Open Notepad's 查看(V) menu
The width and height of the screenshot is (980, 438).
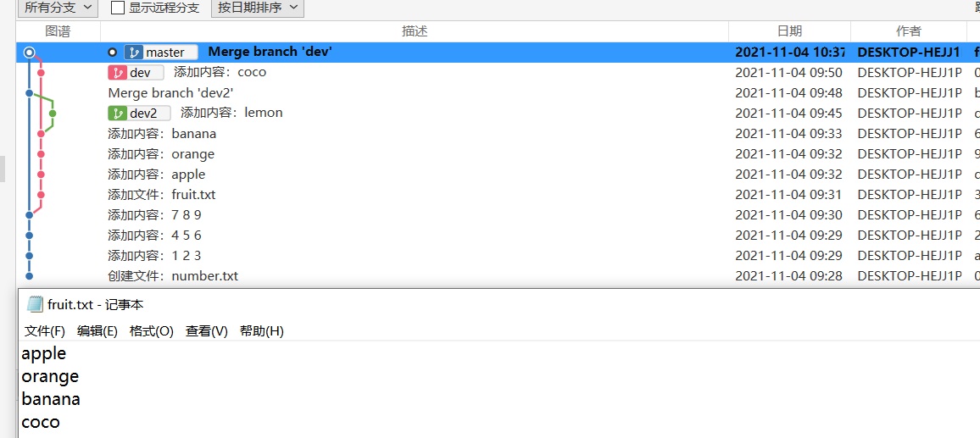tap(207, 331)
